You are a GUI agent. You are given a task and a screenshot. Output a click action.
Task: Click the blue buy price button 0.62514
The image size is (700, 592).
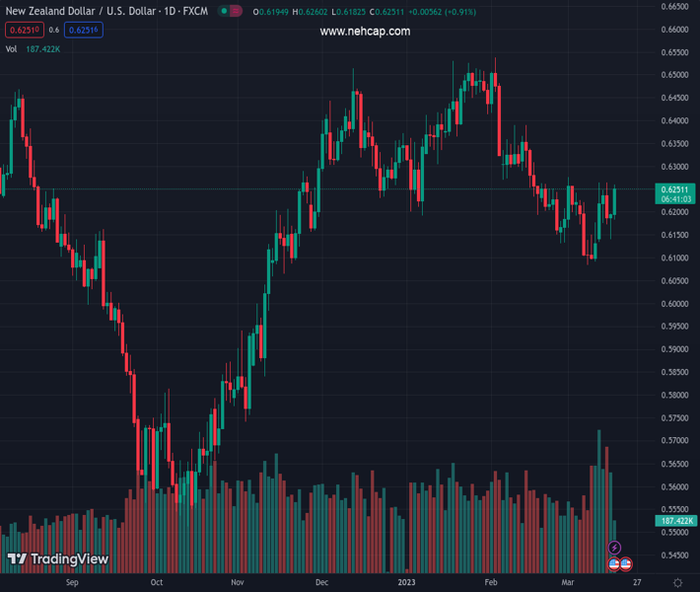tap(84, 31)
